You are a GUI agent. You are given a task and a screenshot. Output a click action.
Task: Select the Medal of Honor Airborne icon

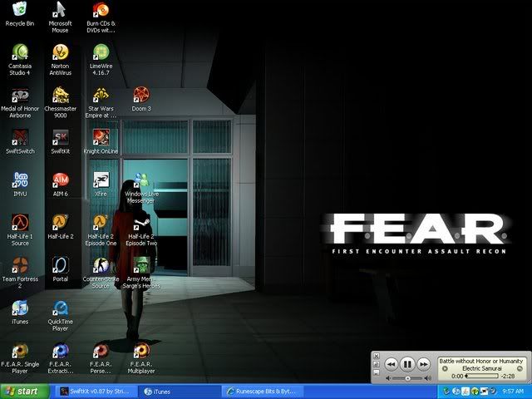click(20, 102)
